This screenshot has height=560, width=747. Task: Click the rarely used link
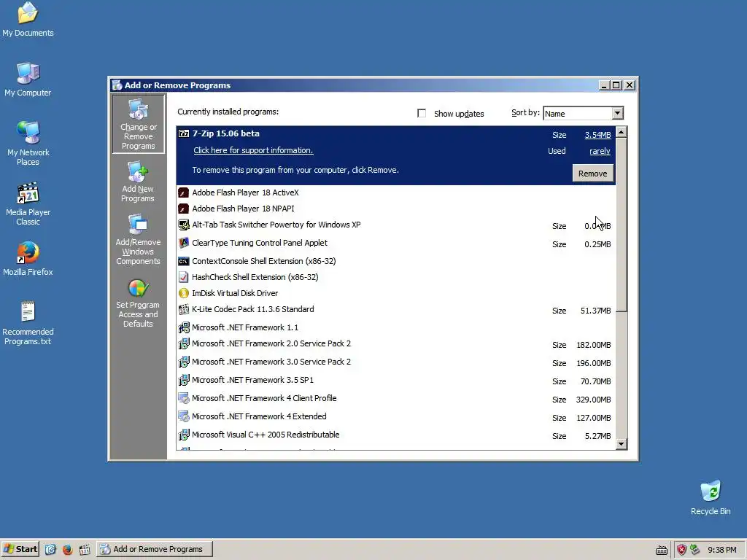tap(600, 152)
